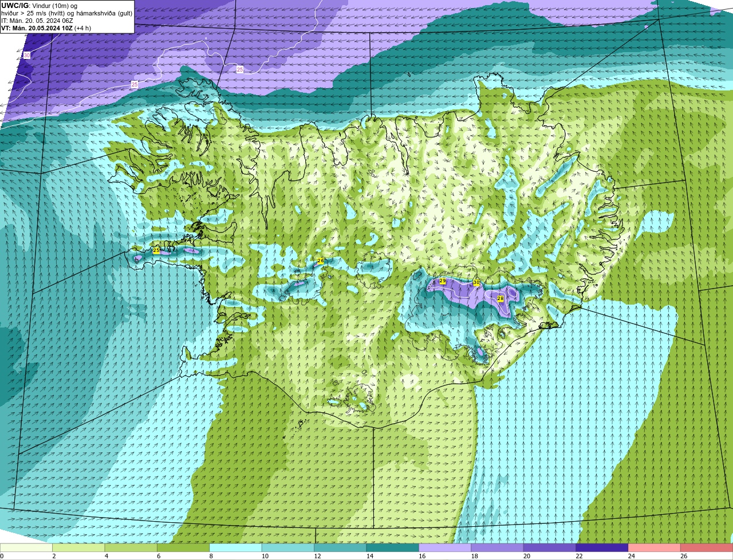
Task: Click the salmon swatch above 26 m/s
Action: coord(707,547)
